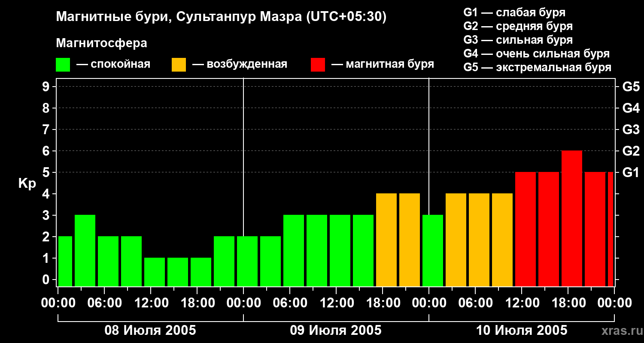Click the '09 Июля 2005' date label
This screenshot has height=343, width=644.
pos(336,331)
